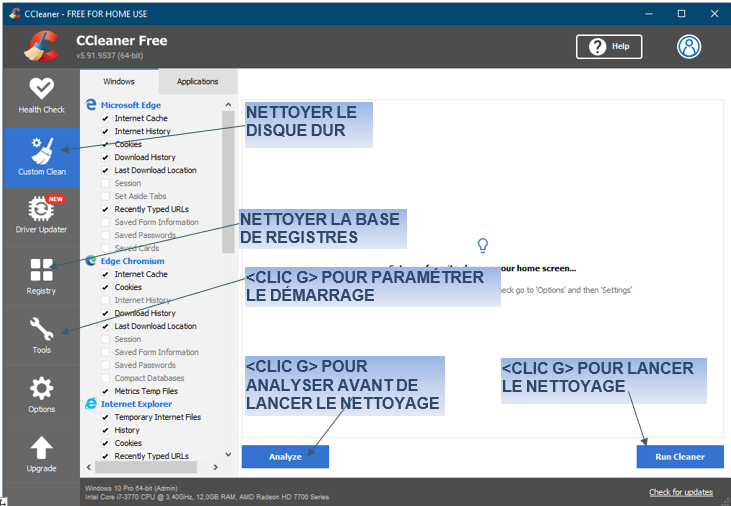Click the Windows 10 Pro system info text
The height and width of the screenshot is (506, 731).
[x=131, y=488]
